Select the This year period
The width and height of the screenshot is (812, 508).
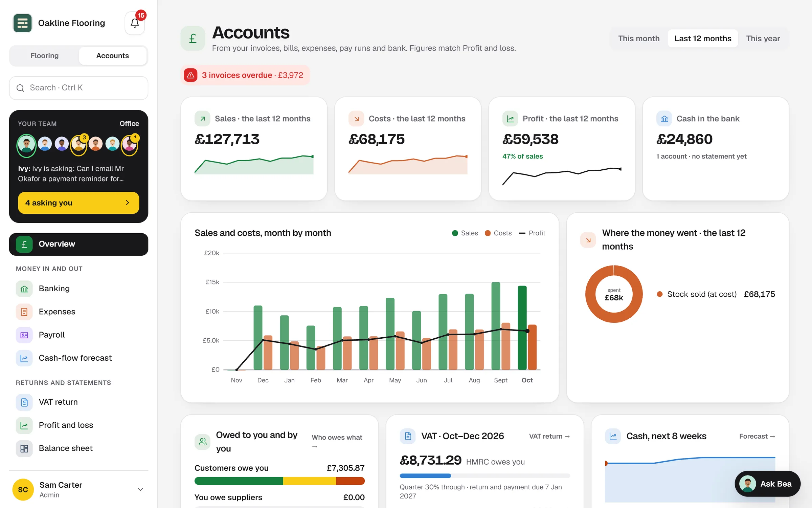click(x=763, y=38)
